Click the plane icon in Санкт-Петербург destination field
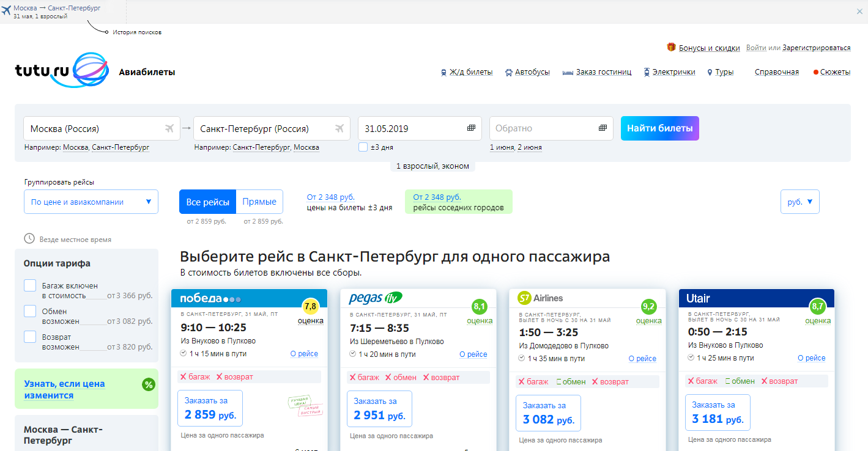868x451 pixels. [339, 128]
